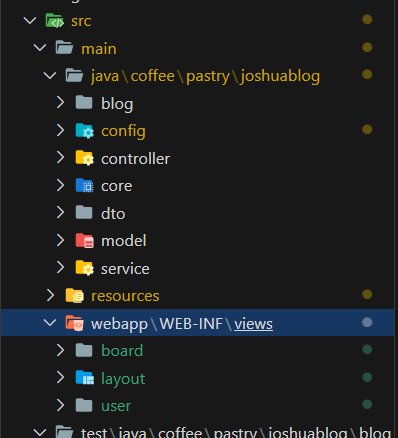This screenshot has width=398, height=438.
Task: Select the test\java\coffee\pastry\joshuablog\blog folder
Action: [236, 433]
